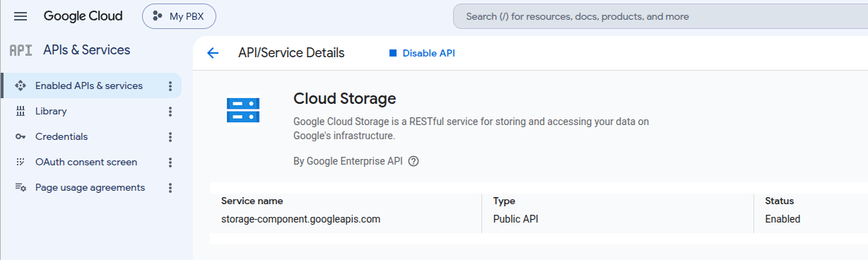This screenshot has width=868, height=260.
Task: Click the Page usage agreements icon
Action: pyautogui.click(x=20, y=187)
